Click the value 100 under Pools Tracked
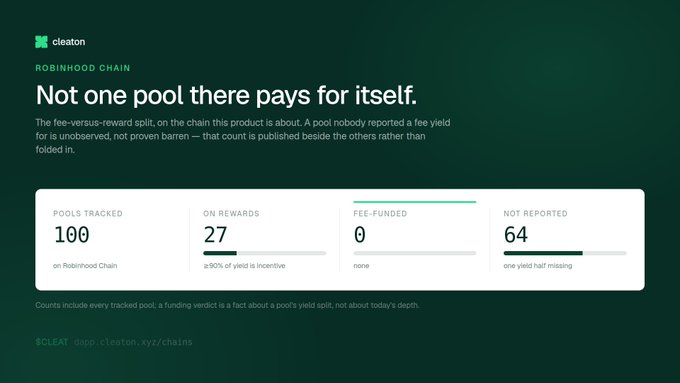Screen dimensions: 680x383 (x=72, y=235)
